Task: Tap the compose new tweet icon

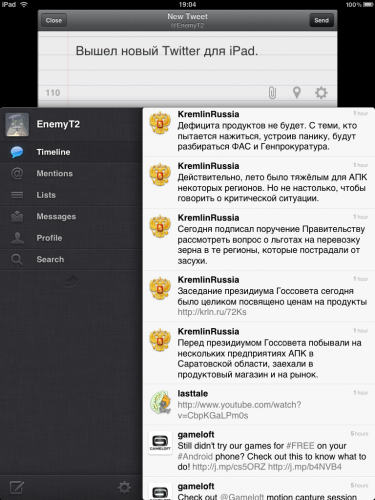Action: click(17, 488)
